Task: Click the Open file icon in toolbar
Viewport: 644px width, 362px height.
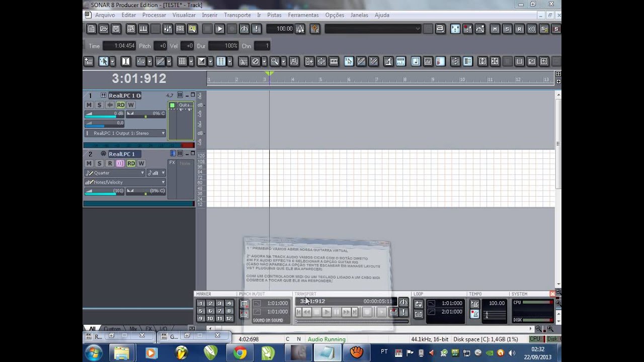Action: (x=104, y=29)
